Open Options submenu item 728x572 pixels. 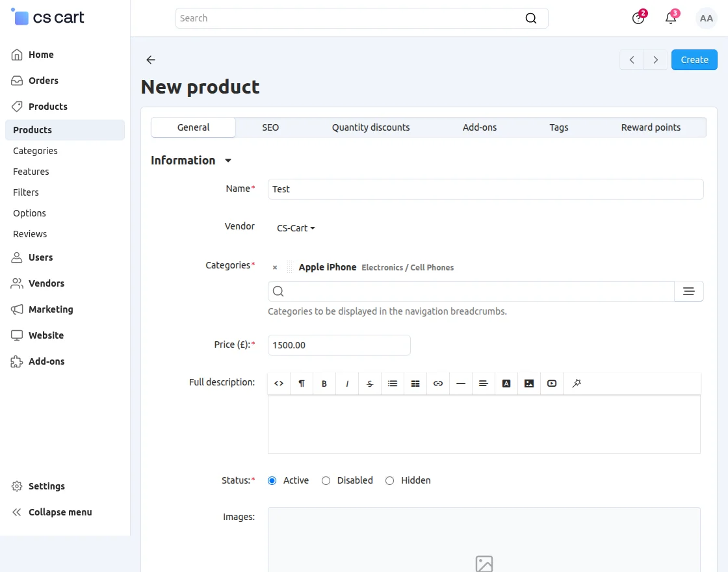[29, 213]
